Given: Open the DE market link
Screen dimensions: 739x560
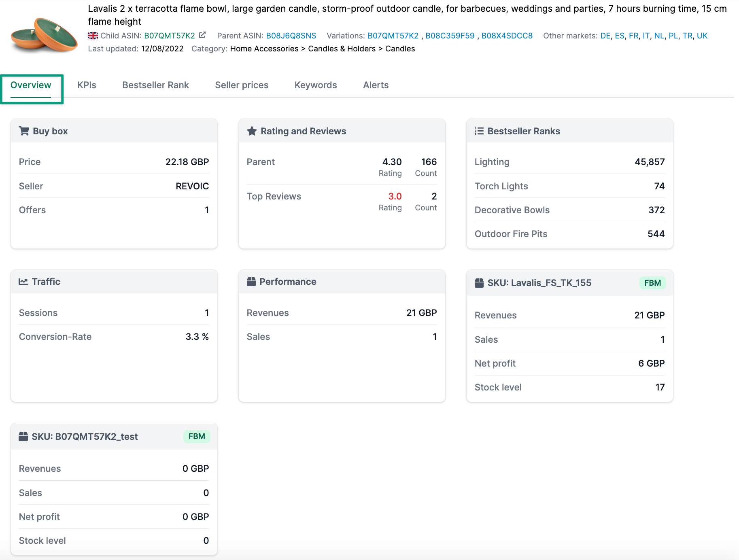Looking at the screenshot, I should click(x=605, y=36).
